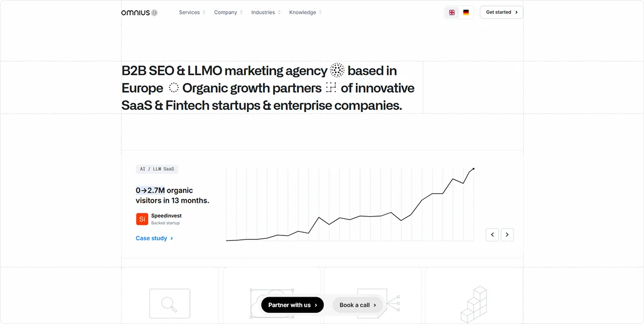Click the previous case study arrow
644x324 pixels.
tap(492, 234)
